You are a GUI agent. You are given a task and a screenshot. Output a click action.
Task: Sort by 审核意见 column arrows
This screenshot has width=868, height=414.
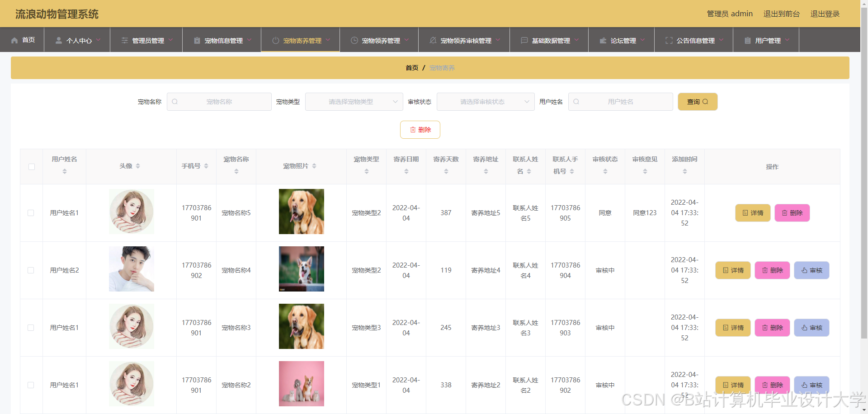pyautogui.click(x=645, y=171)
